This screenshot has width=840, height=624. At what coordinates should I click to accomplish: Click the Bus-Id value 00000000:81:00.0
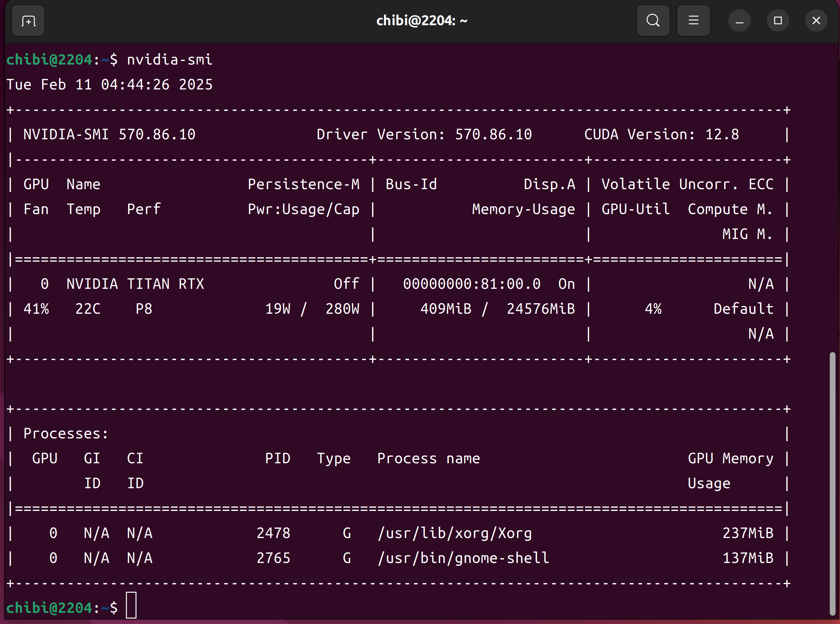(471, 284)
